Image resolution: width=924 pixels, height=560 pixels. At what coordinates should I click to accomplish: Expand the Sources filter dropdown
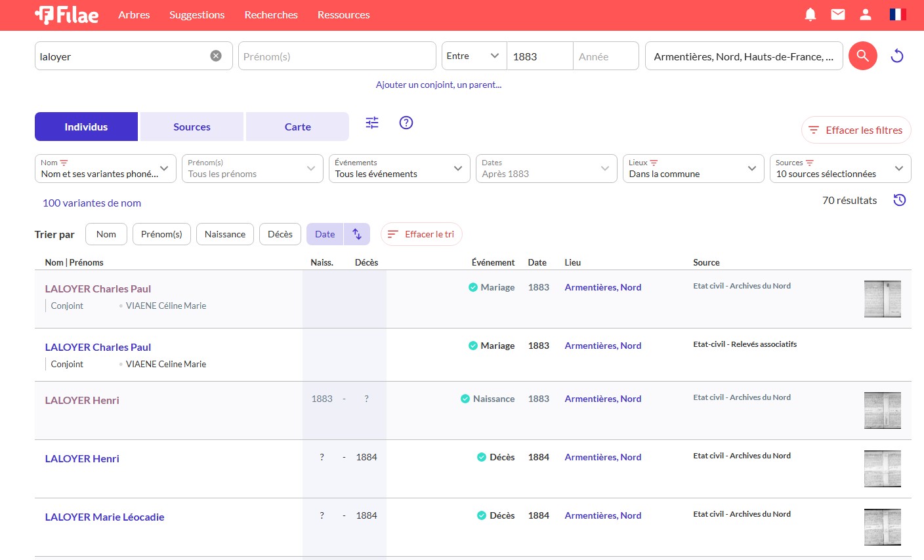[x=840, y=169]
